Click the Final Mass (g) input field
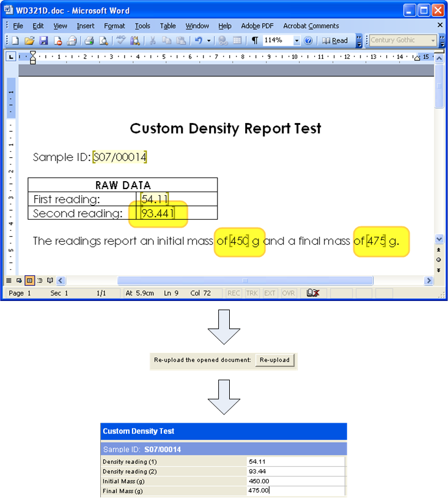448x498 pixels. (x=296, y=491)
